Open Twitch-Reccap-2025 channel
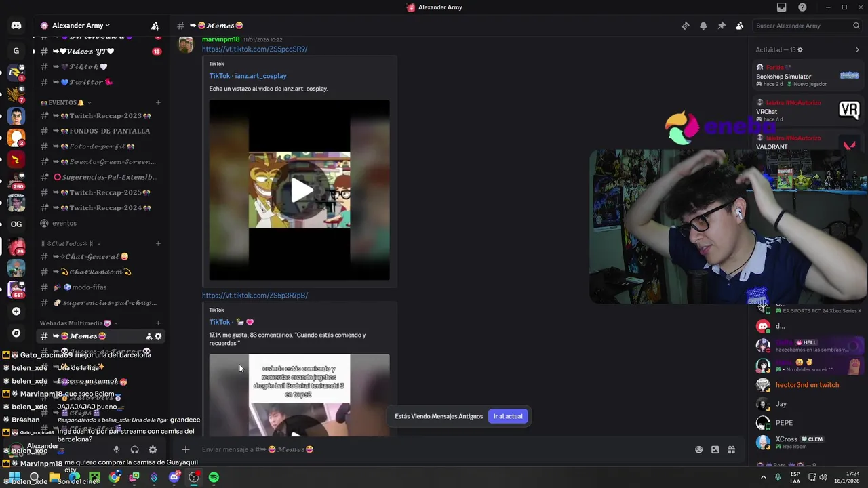 (x=100, y=192)
